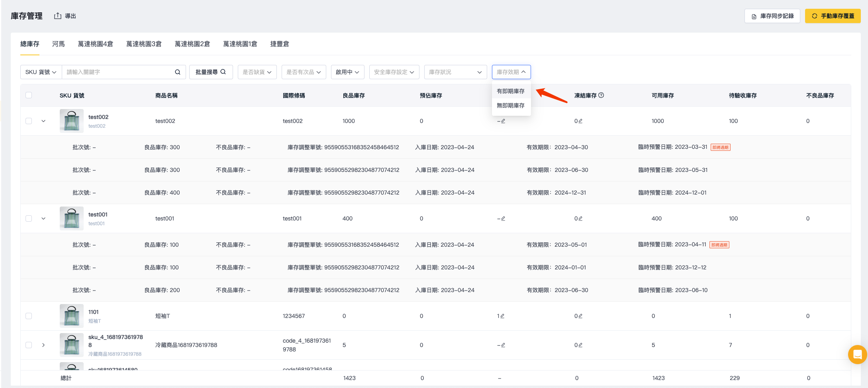Screen dimensions: 868x388
Task: Open the 庫存狀況 dropdown
Action: (456, 72)
